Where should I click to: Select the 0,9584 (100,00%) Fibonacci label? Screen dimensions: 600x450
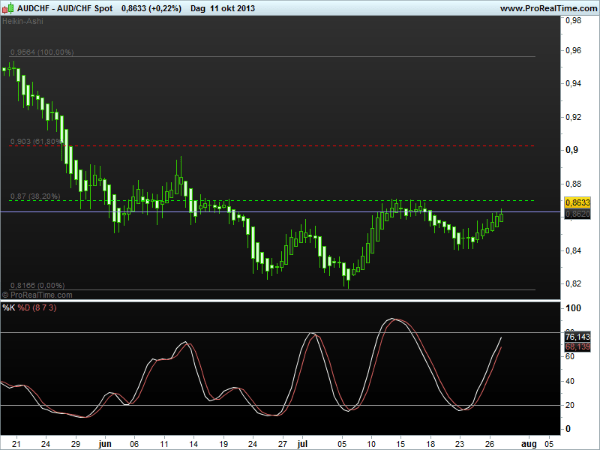click(x=42, y=52)
